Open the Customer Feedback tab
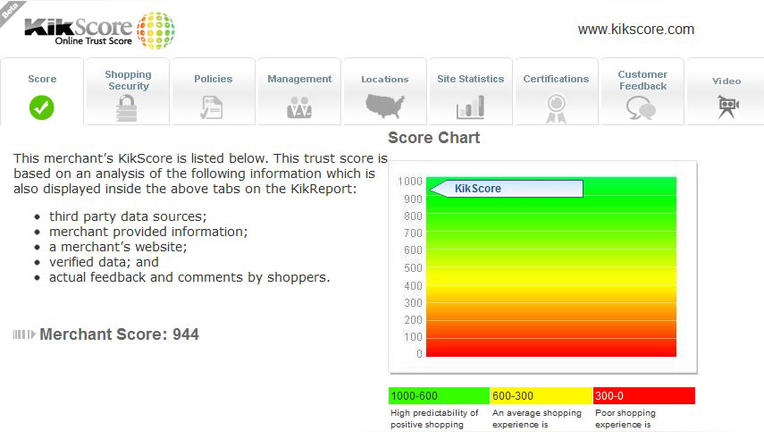Image resolution: width=764 pixels, height=432 pixels. pos(642,92)
